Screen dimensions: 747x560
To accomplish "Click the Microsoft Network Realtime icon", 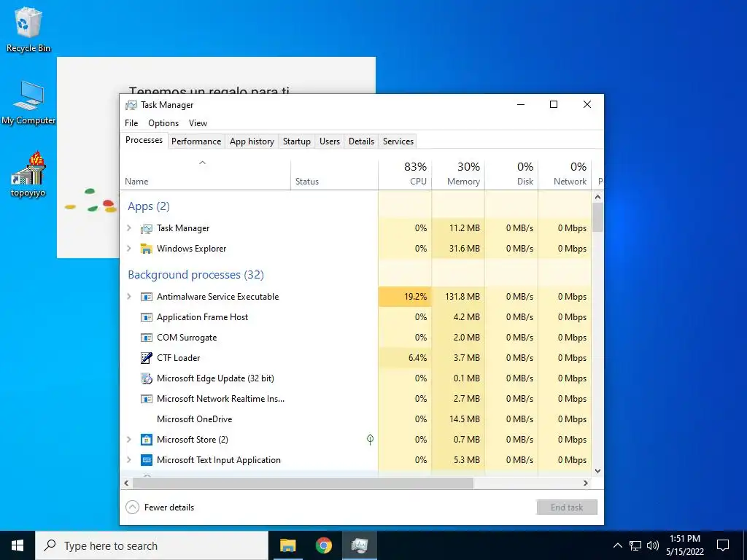I will pos(146,399).
